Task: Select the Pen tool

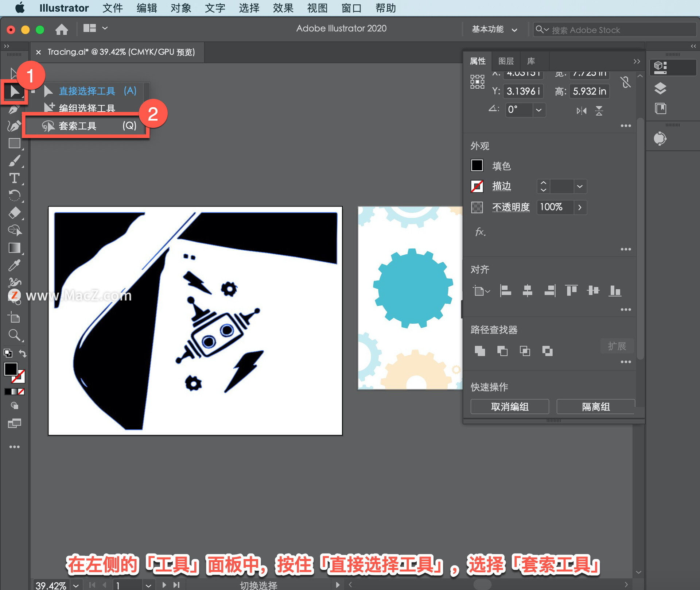Action: pos(14,109)
